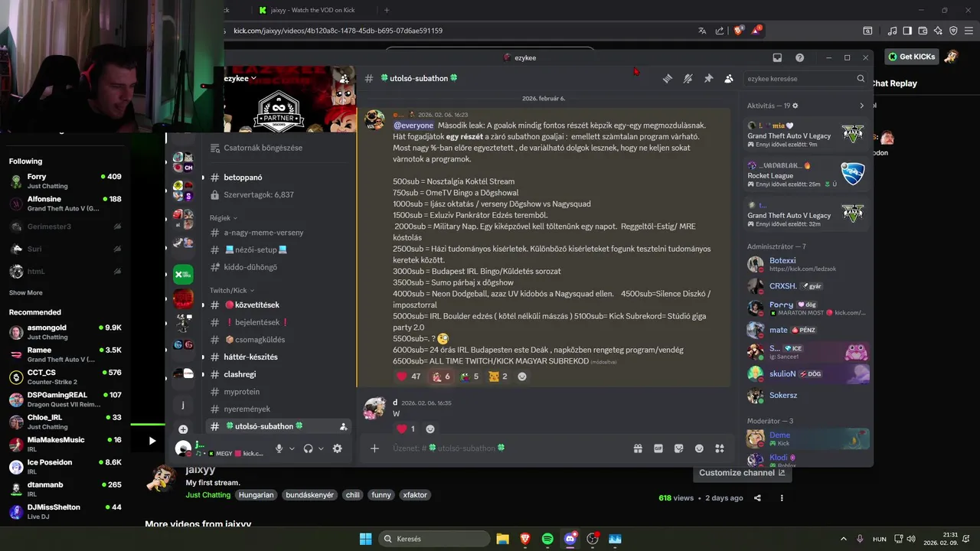Screen dimensions: 980x551
Task: Play the Kick video
Action: pyautogui.click(x=152, y=440)
